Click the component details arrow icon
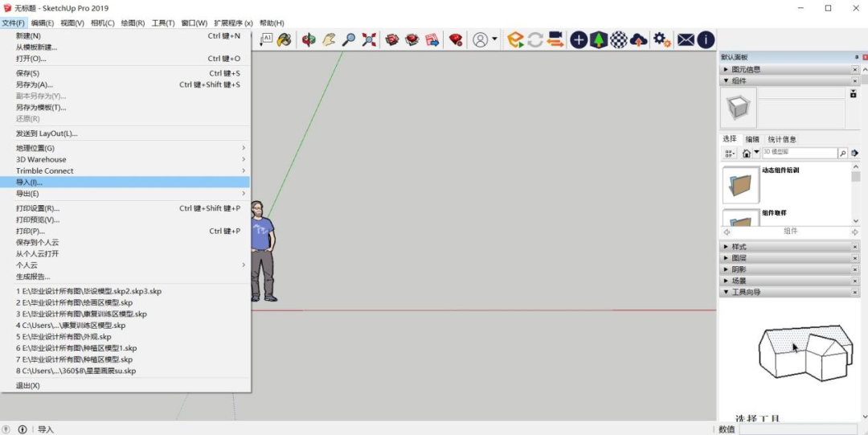 click(855, 153)
